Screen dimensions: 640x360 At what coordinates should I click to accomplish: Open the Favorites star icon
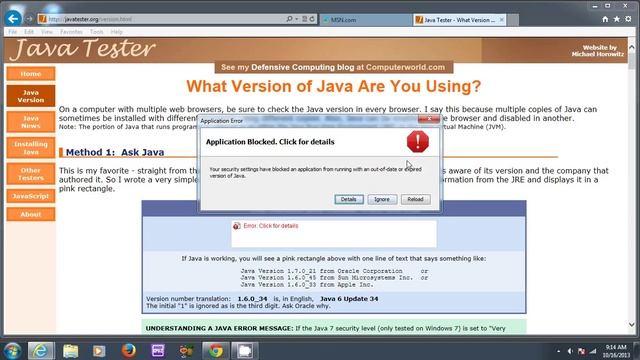pyautogui.click(x=617, y=19)
